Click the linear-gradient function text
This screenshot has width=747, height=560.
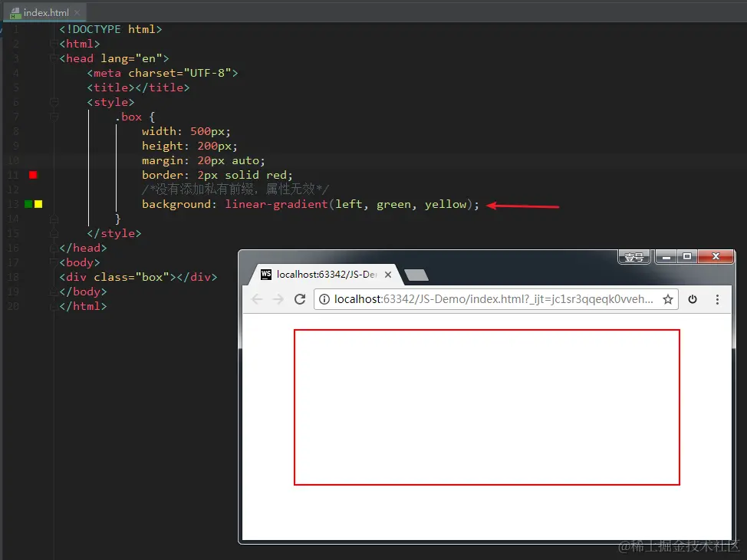[276, 204]
